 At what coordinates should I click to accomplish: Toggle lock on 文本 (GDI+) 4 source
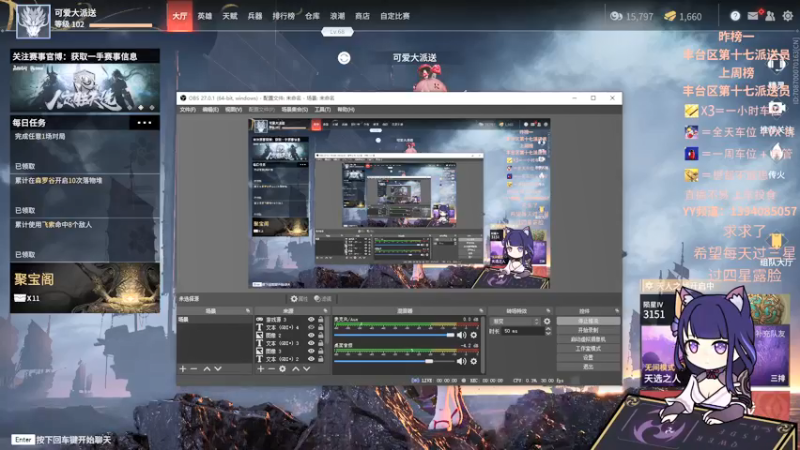[320, 328]
